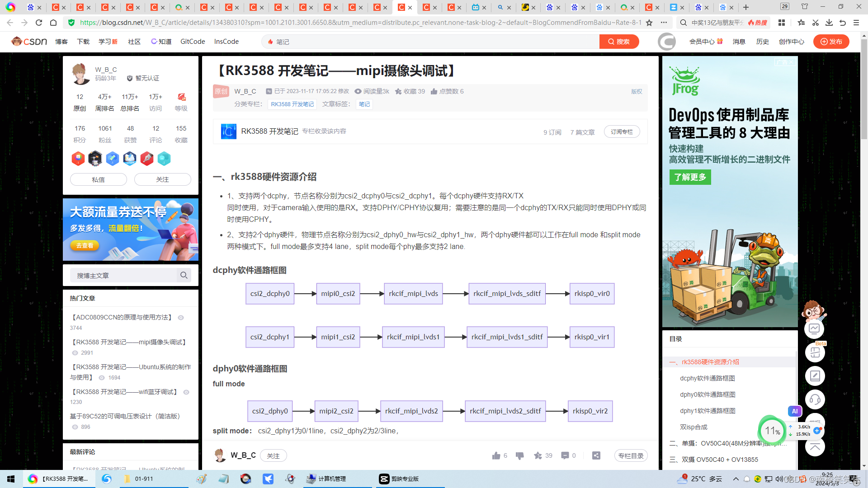This screenshot has width=868, height=488.
Task: Open the browser downloads icon
Action: [829, 23]
